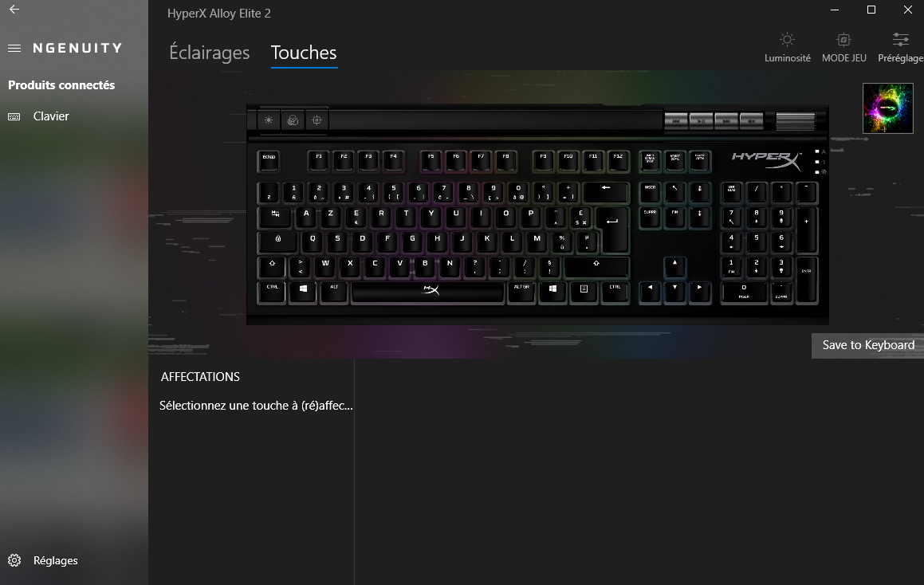Viewport: 924px width, 585px height.
Task: Click Save to Keyboard button
Action: point(867,345)
